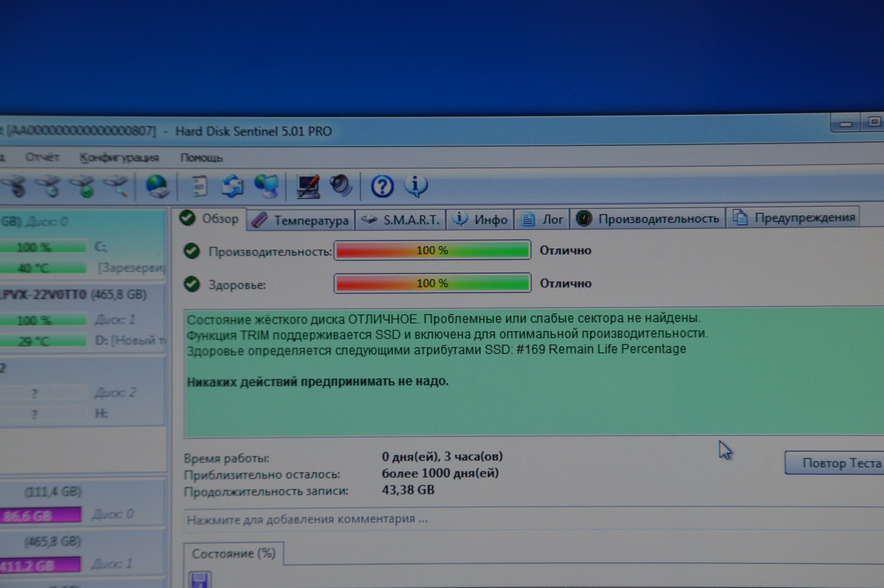884x588 pixels.
Task: Click the text Никаких действий предпринимать не надо
Action: 318,382
